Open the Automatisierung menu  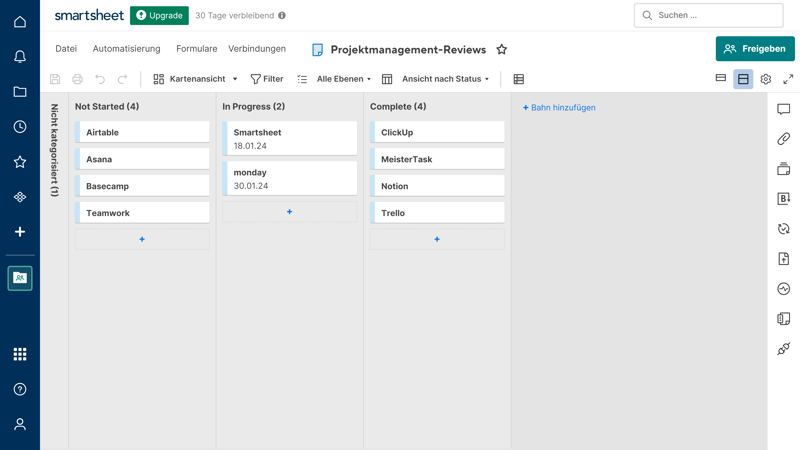126,49
